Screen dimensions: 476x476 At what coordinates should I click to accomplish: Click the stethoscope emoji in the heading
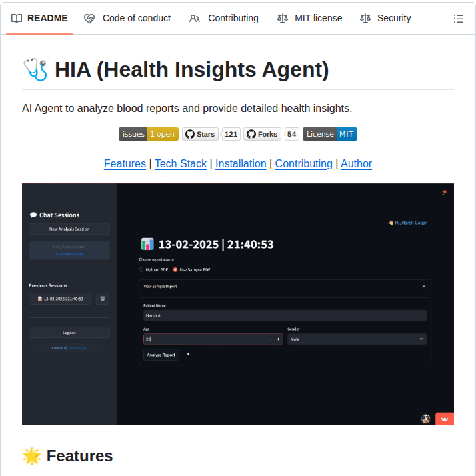(x=35, y=69)
